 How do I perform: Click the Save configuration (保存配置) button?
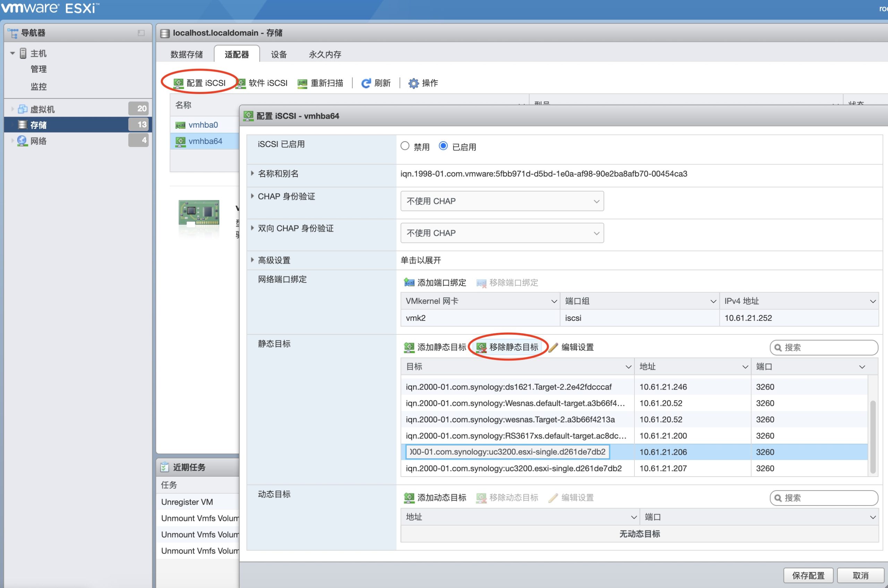808,575
